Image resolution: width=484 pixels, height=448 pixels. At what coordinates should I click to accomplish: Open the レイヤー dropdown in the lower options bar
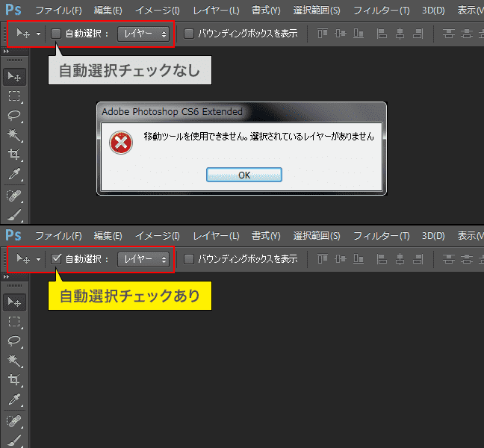(x=144, y=259)
